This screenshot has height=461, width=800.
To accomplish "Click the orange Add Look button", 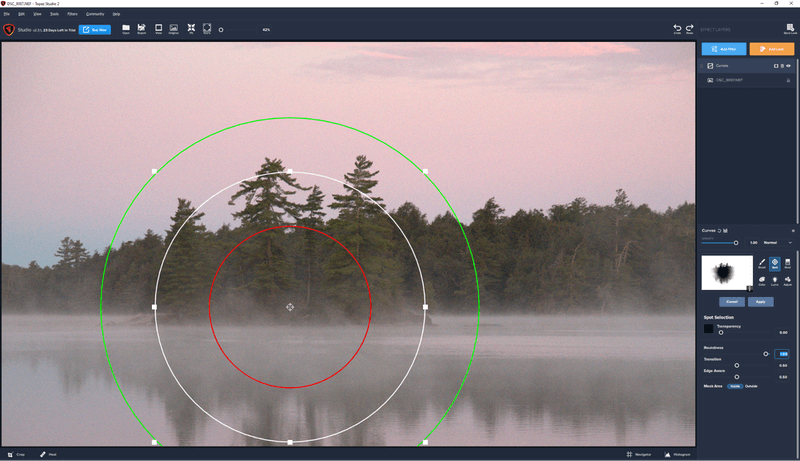I will (x=771, y=48).
